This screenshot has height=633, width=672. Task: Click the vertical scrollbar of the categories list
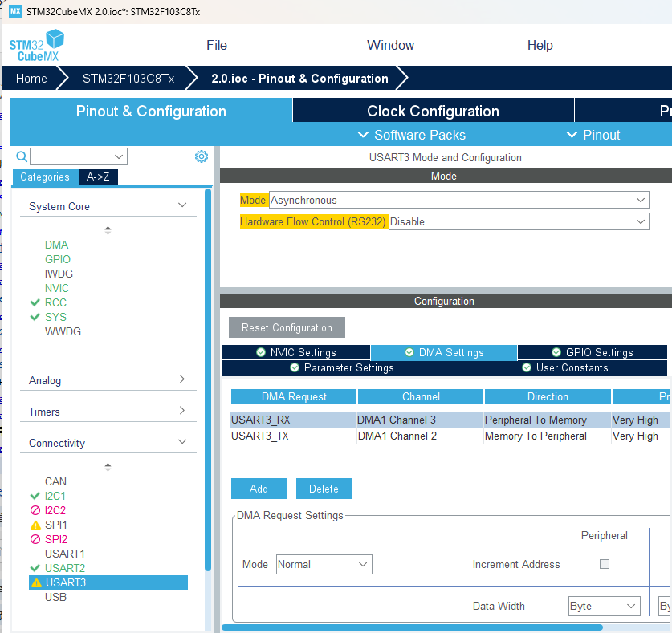click(x=208, y=380)
